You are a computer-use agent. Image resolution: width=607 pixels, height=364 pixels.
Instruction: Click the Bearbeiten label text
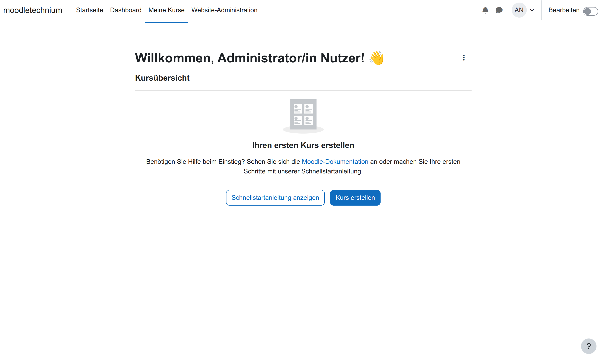(564, 10)
